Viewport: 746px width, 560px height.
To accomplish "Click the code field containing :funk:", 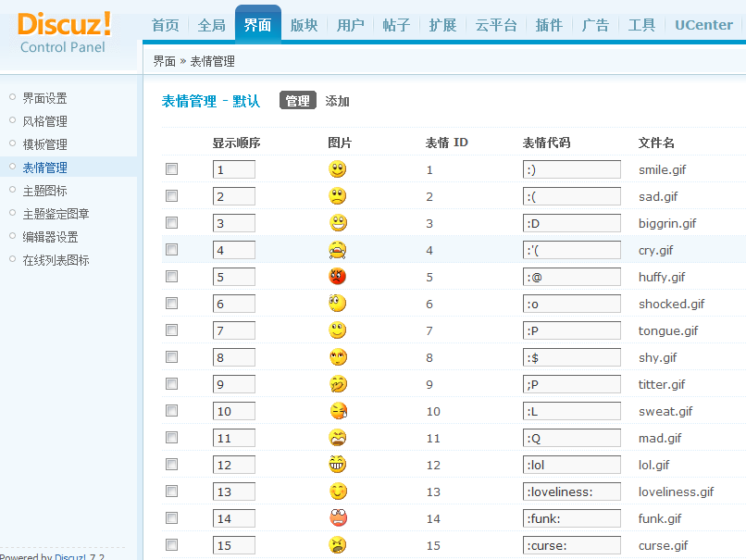I will pos(572,518).
